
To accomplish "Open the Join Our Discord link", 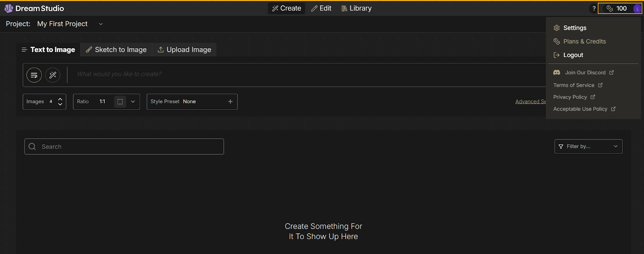I will (585, 73).
